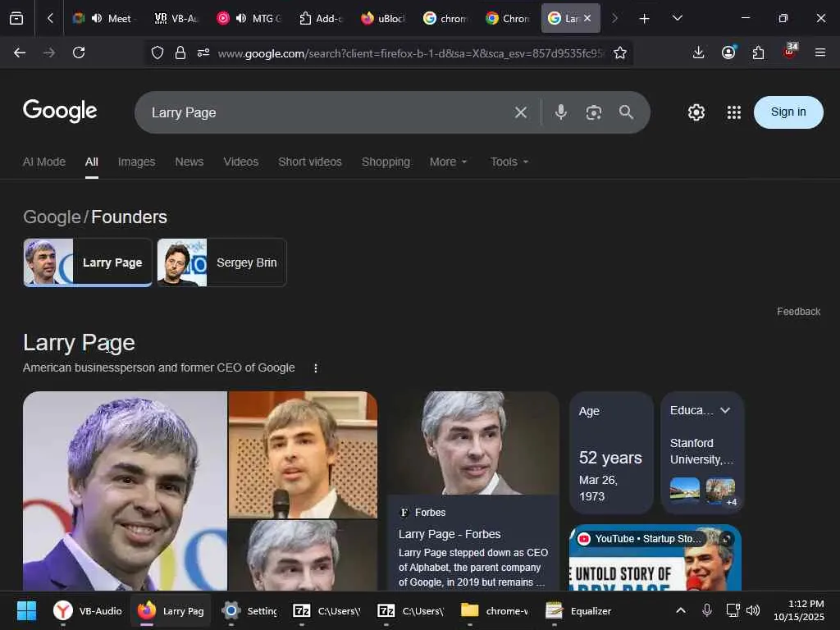840x630 pixels.
Task: View site security padlock info
Action: coord(180,52)
